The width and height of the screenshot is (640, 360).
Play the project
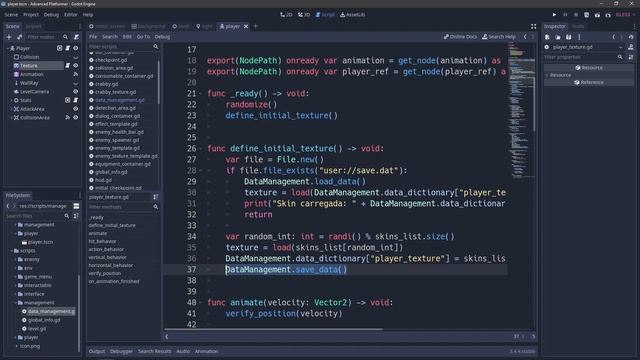point(554,15)
